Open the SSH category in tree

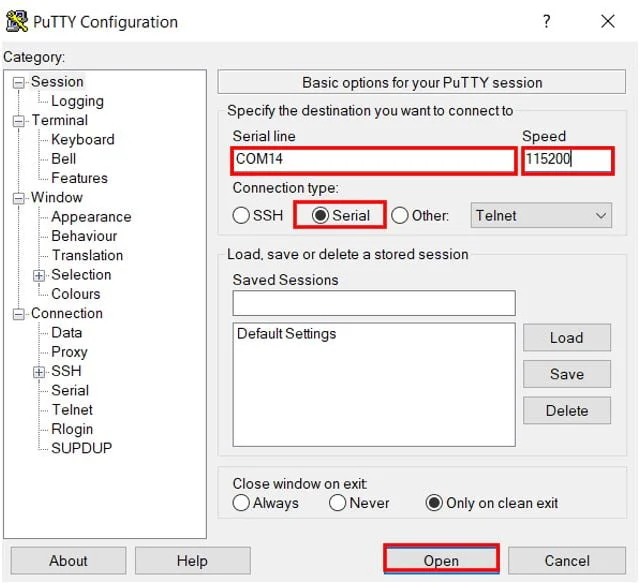66,371
